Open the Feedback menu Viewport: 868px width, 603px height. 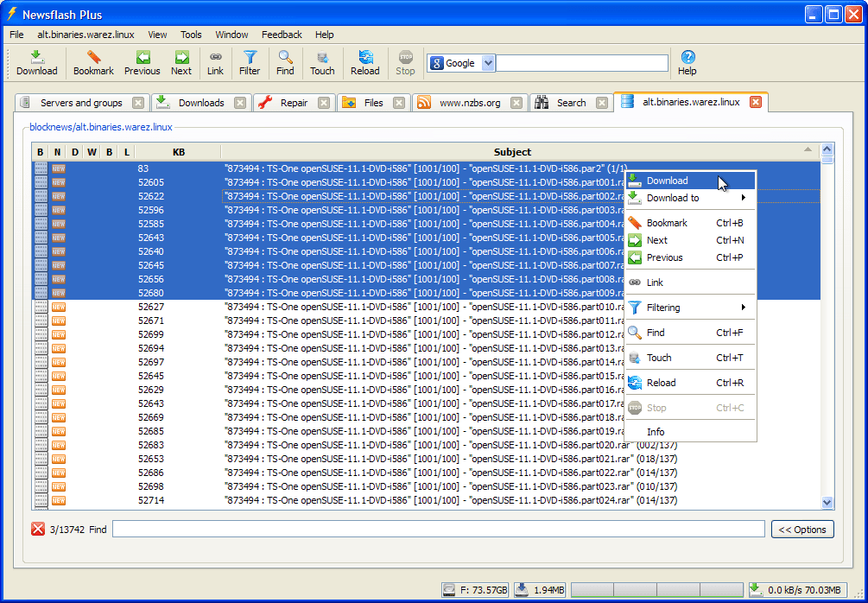click(282, 35)
